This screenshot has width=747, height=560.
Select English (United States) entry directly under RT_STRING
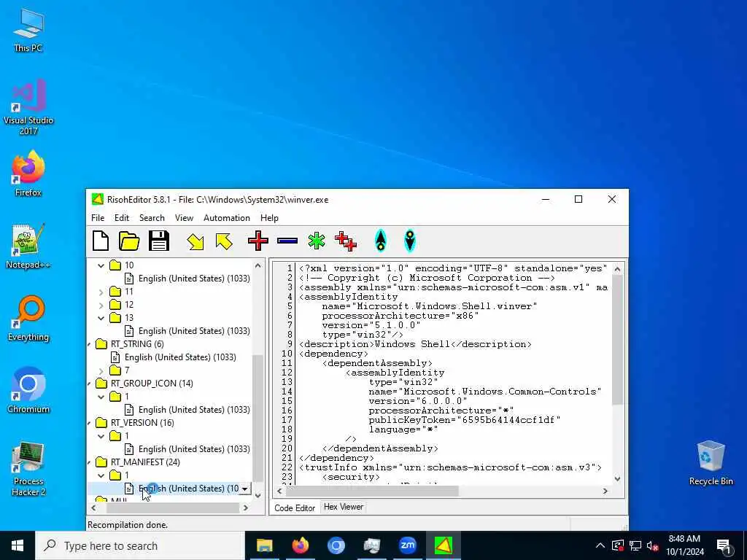click(x=180, y=357)
